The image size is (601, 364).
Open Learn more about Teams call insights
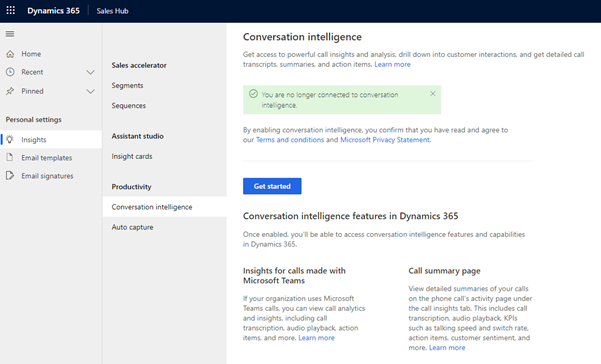(x=317, y=338)
